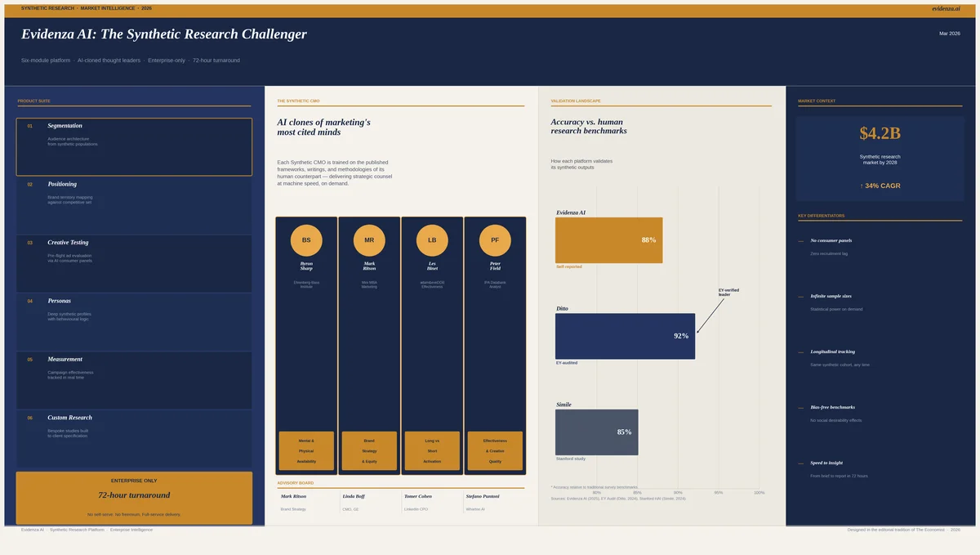The width and height of the screenshot is (980, 555).
Task: Select the 'Longitudinal tracking' differentiator
Action: coord(832,351)
